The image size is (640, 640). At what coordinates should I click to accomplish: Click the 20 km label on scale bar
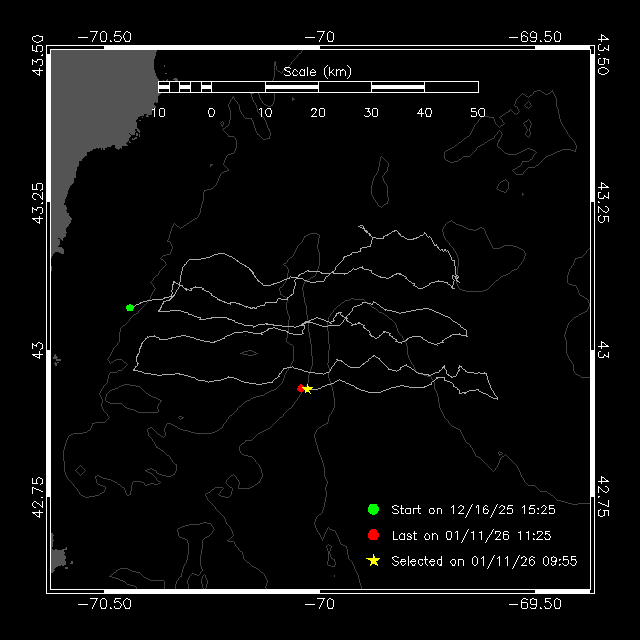tap(318, 112)
